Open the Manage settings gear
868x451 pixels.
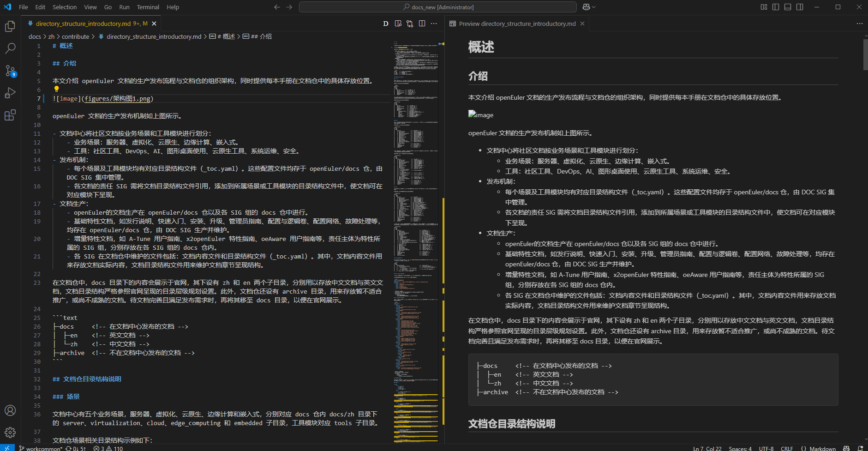point(10,433)
